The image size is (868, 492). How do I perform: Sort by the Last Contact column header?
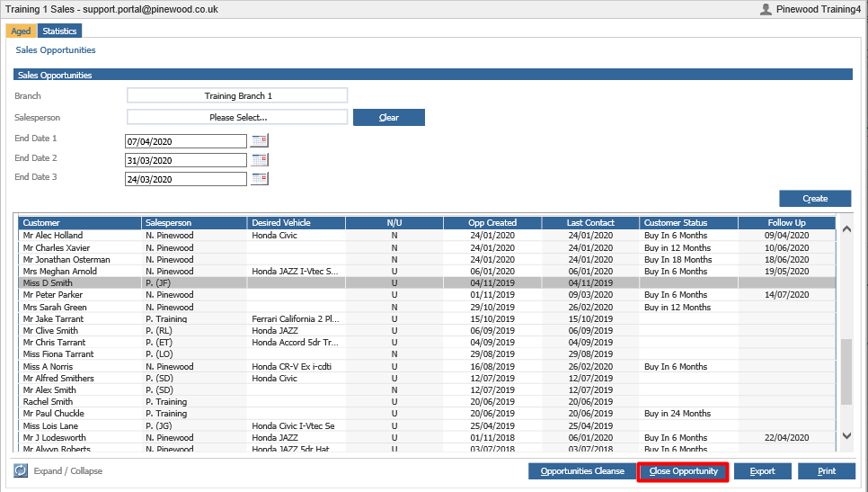[590, 223]
